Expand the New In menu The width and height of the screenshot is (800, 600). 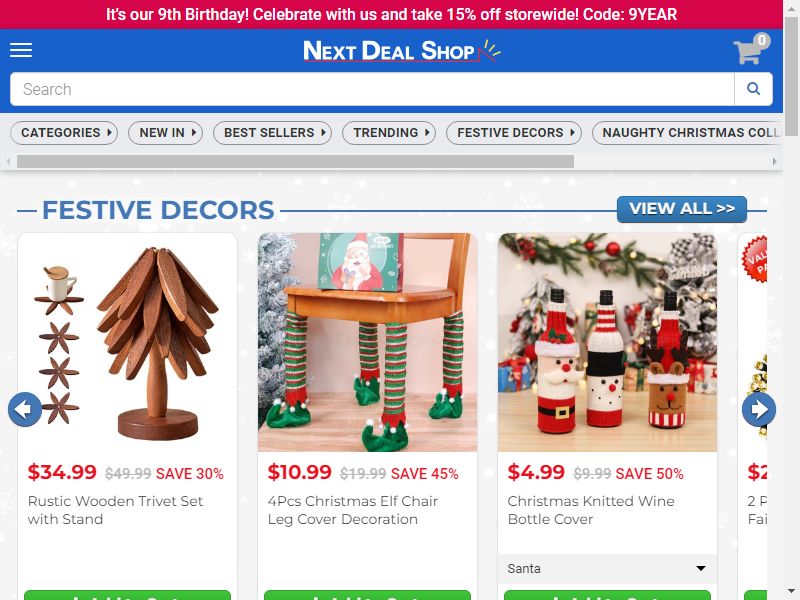[165, 133]
